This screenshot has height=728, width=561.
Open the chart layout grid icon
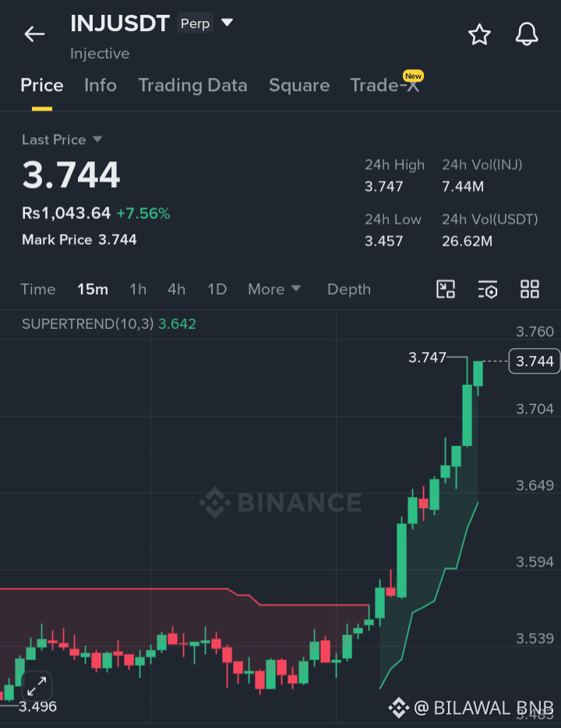tap(530, 289)
